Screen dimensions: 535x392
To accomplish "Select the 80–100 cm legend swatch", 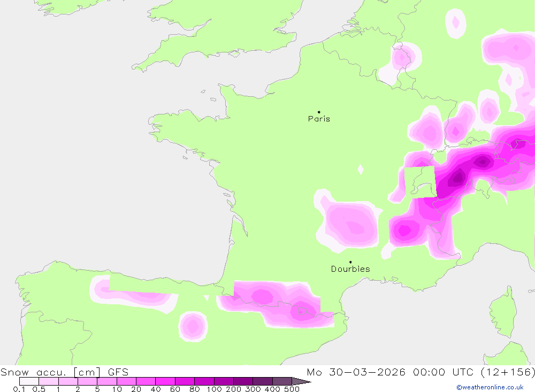I will pyautogui.click(x=204, y=381).
